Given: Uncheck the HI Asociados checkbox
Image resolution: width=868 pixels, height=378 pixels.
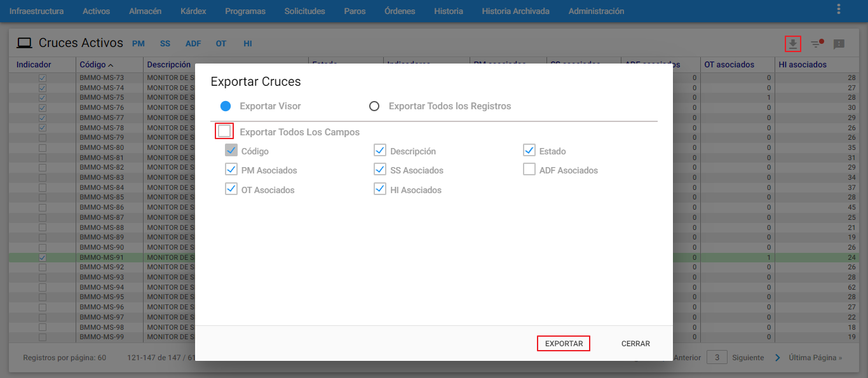Looking at the screenshot, I should click(x=380, y=189).
